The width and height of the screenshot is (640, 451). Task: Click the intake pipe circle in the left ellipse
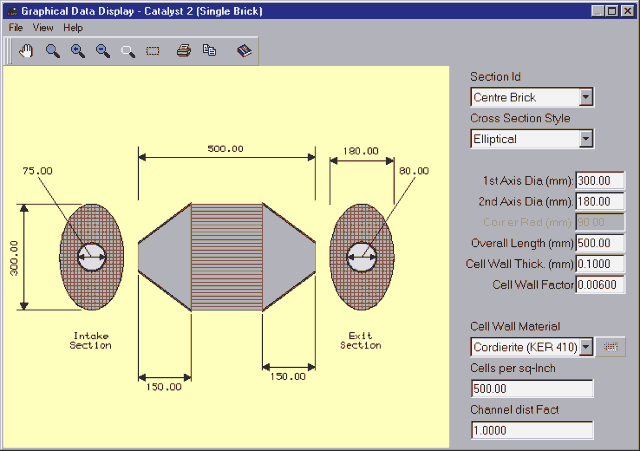pos(92,257)
